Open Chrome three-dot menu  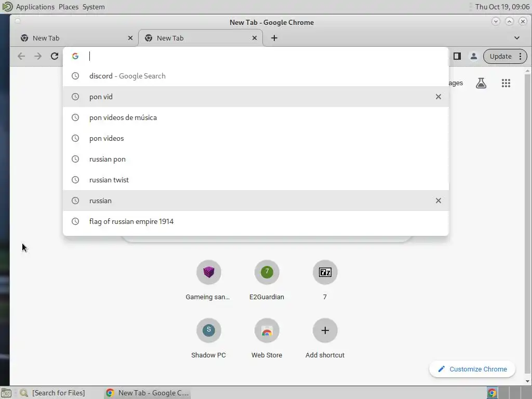pos(520,56)
